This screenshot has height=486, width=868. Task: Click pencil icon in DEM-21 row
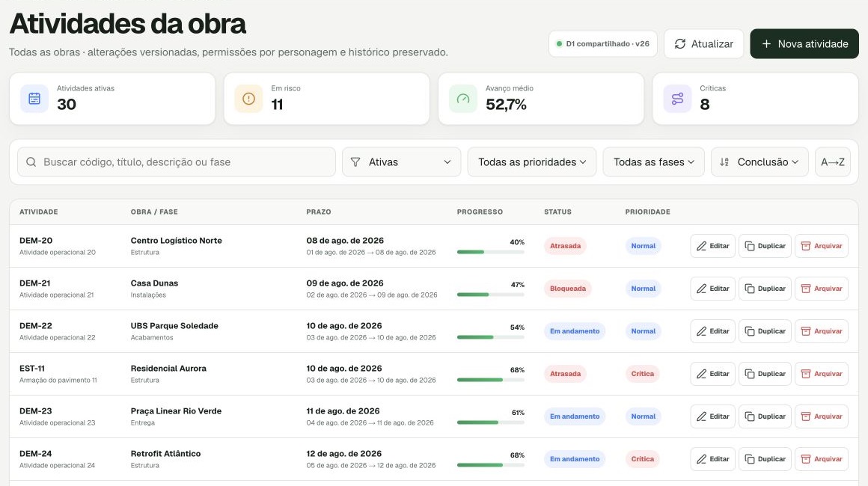[701, 289]
